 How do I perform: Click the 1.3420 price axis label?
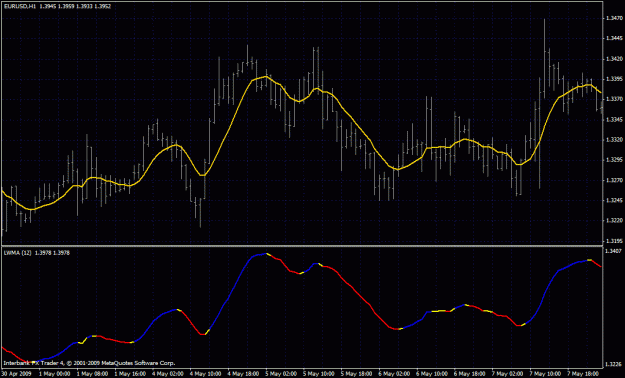pos(614,59)
